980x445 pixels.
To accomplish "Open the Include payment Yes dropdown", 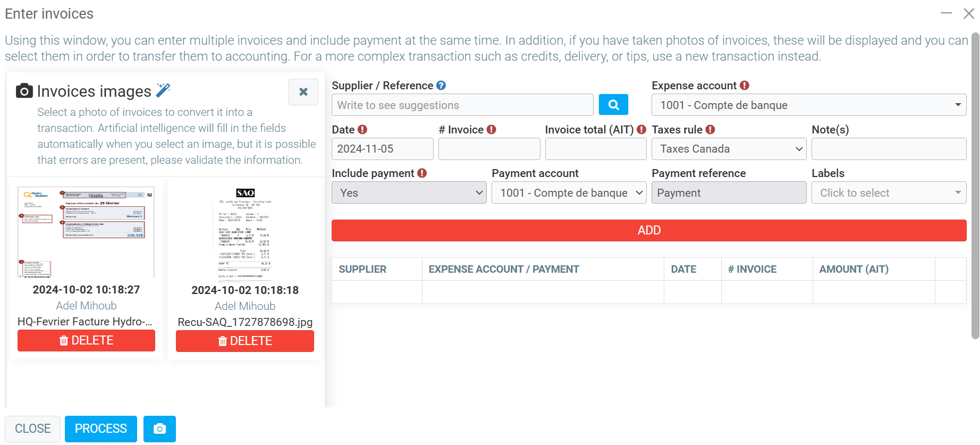I will click(x=409, y=193).
